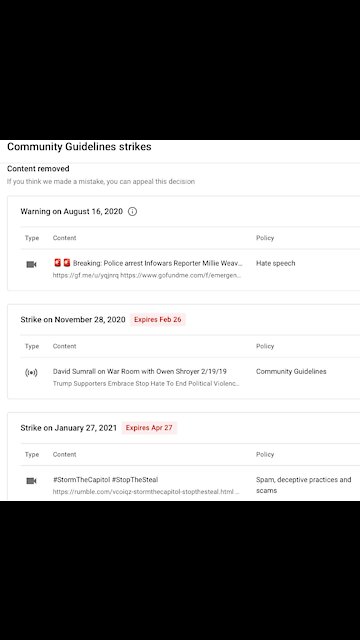
Task: Click video camera icon in #StormTheCapitol row
Action: pyautogui.click(x=31, y=481)
